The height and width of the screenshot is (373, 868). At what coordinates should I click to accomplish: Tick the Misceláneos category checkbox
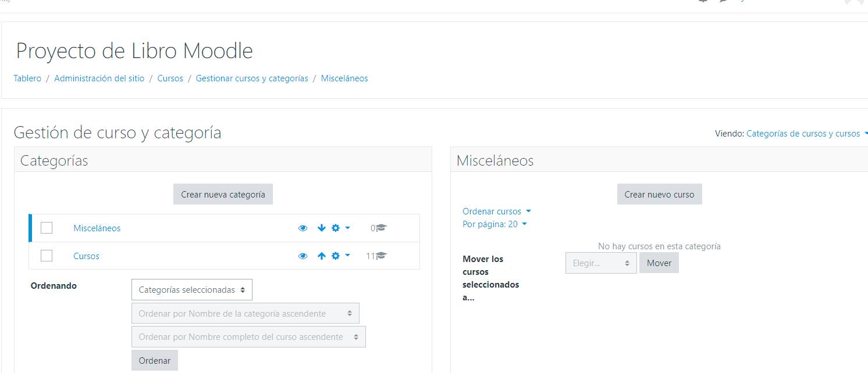tap(47, 228)
